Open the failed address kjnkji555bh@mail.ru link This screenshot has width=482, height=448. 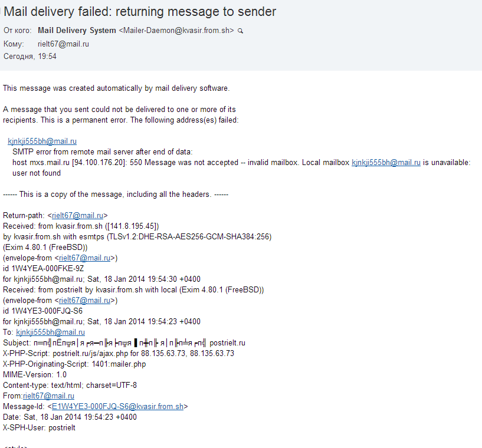coord(42,141)
